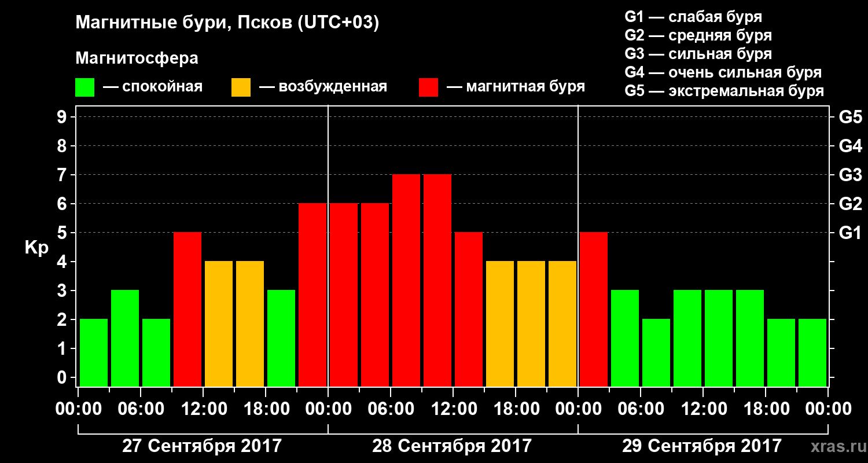868x463 pixels.
Task: Select the chart title 'Магнитные бури, Псков (UTC+03)'
Action: (227, 24)
